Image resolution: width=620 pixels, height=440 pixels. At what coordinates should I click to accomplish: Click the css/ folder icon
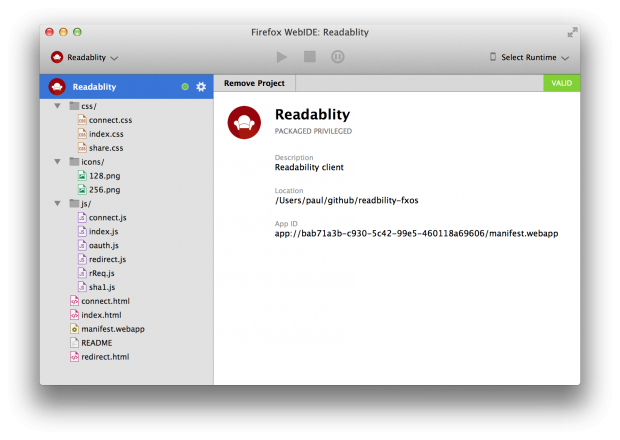click(x=74, y=106)
